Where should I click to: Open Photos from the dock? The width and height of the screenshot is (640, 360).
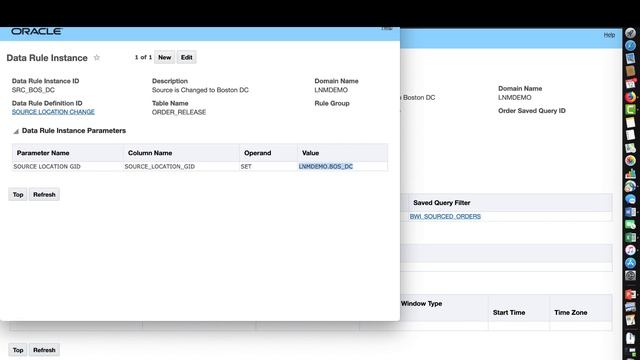click(631, 160)
